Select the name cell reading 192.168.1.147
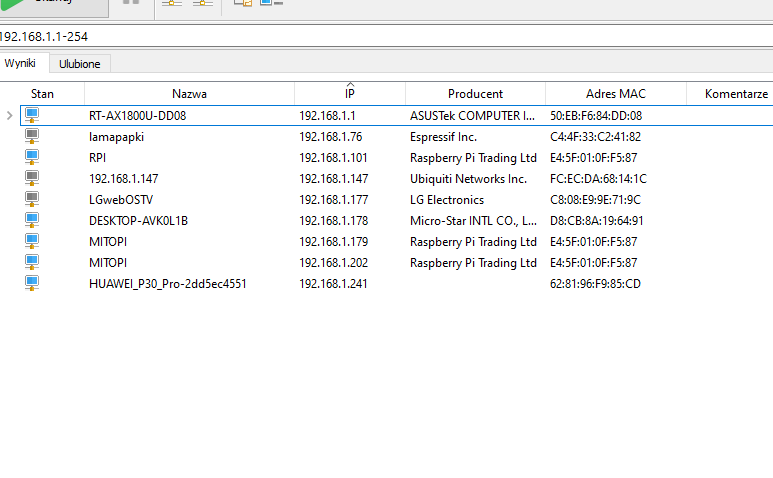Viewport: 773px width, 478px height. (x=124, y=179)
